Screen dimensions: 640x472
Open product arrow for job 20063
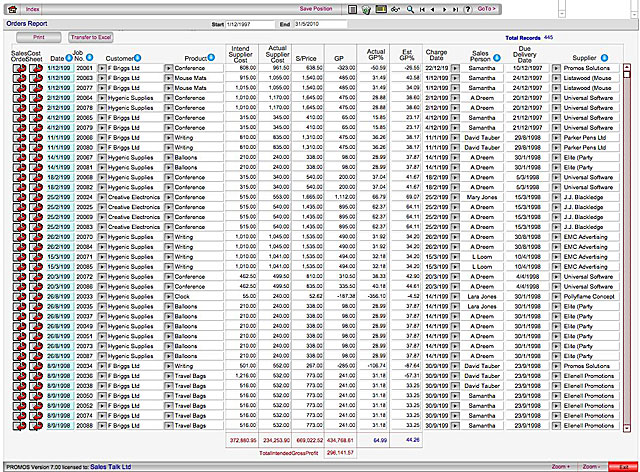(x=169, y=78)
